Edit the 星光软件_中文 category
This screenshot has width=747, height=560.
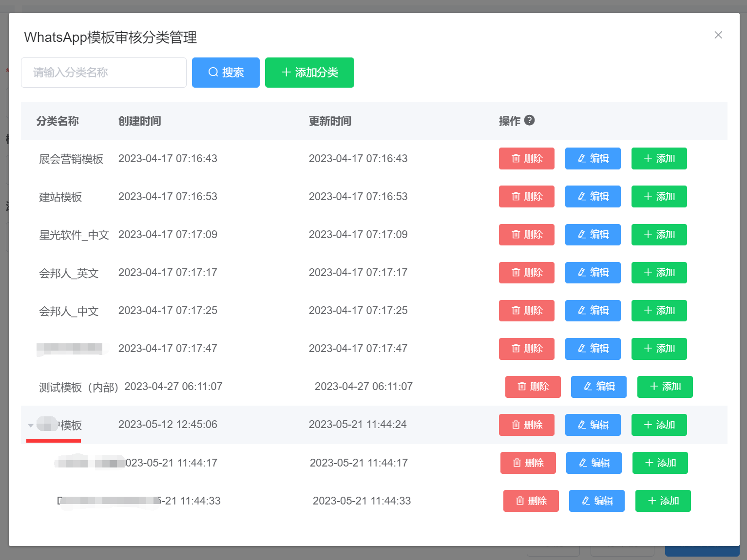click(593, 235)
